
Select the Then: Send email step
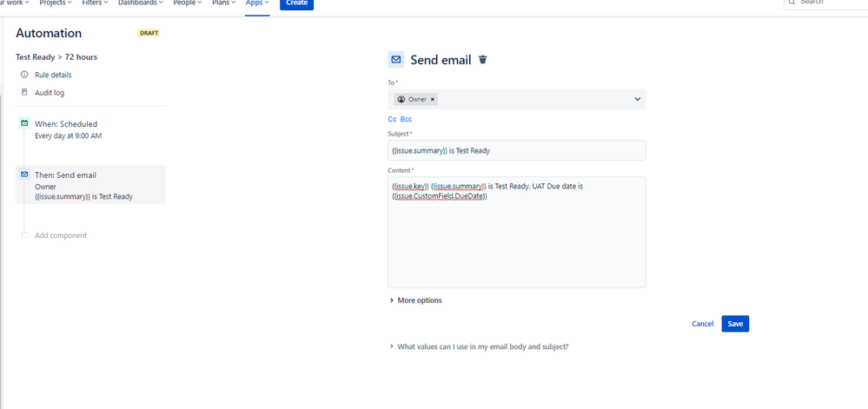(90, 185)
